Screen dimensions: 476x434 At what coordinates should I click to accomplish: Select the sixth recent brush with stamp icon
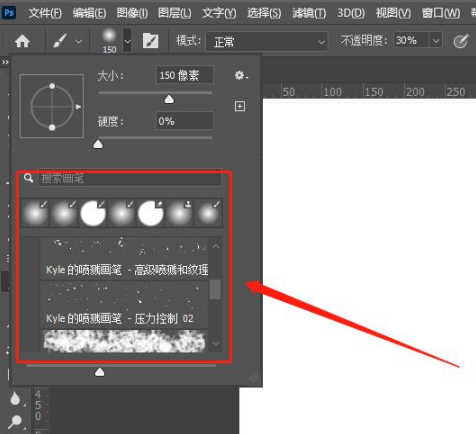point(179,213)
